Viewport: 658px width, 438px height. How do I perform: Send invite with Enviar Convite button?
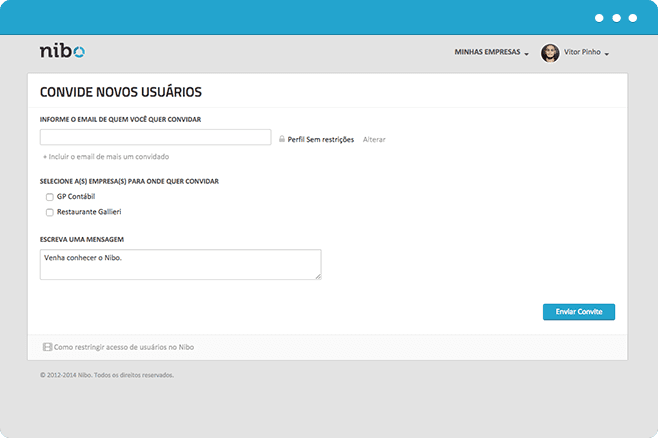579,312
